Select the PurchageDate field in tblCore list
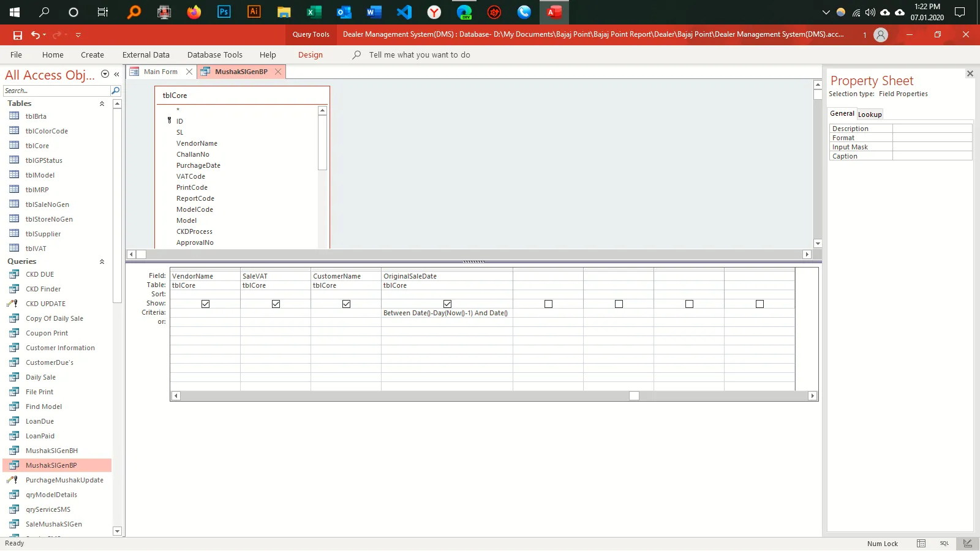Screen dimensions: 980x551 click(x=198, y=165)
